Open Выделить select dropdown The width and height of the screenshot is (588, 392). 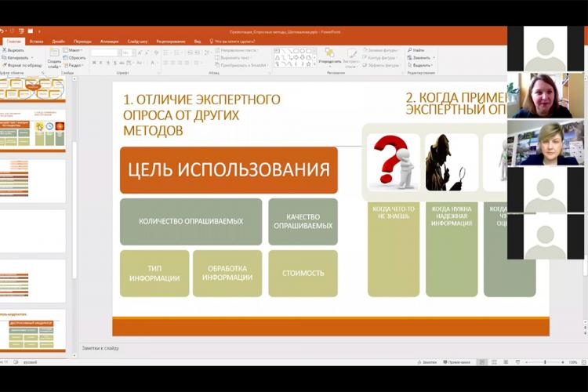(420, 65)
